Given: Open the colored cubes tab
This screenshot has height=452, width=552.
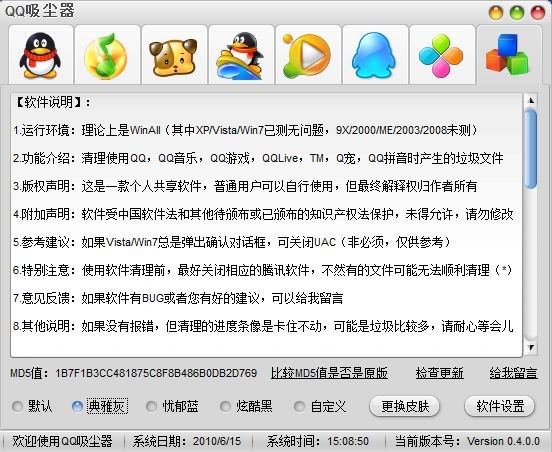Looking at the screenshot, I should pos(508,55).
